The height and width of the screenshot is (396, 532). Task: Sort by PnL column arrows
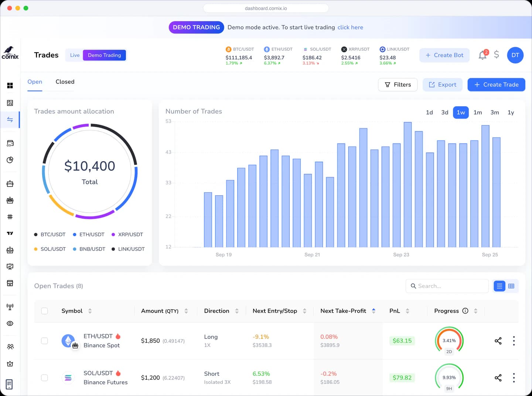point(407,311)
